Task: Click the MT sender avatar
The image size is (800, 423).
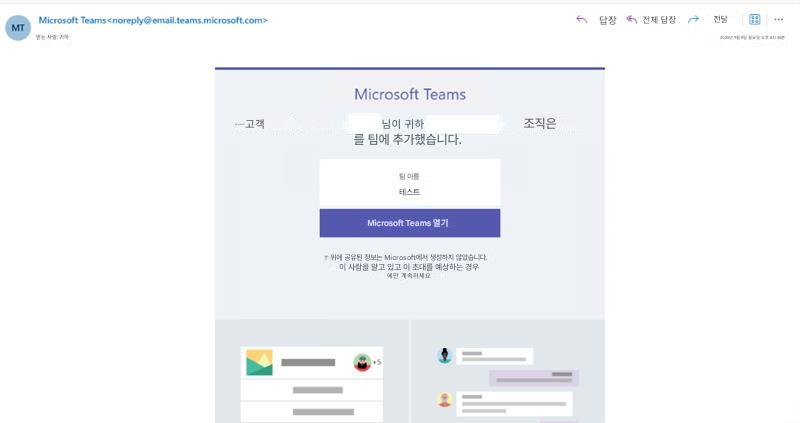Action: point(18,28)
